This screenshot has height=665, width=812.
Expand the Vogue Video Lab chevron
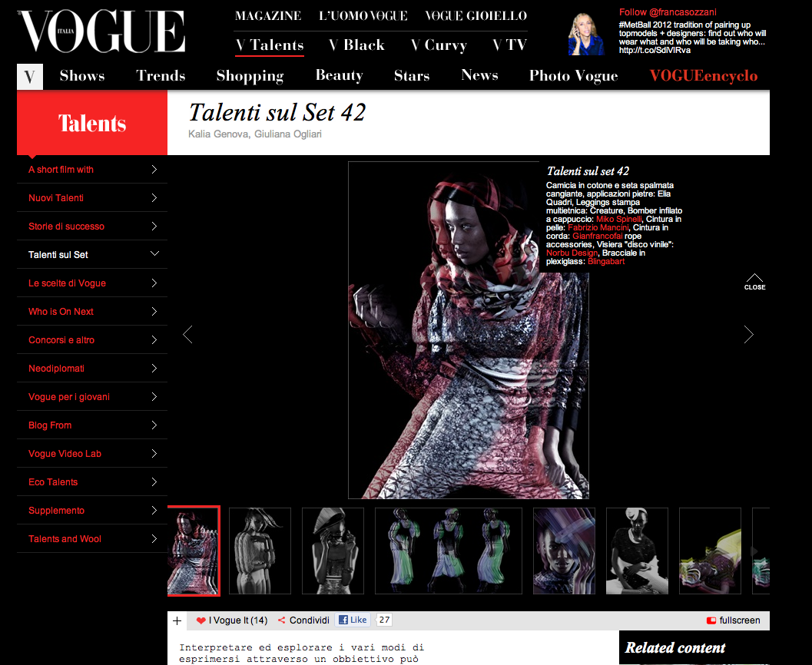[x=154, y=454]
